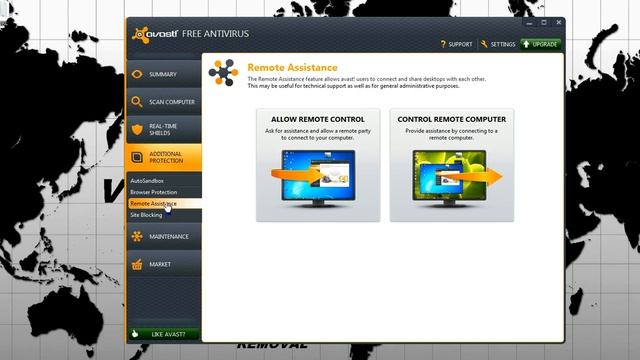Select the Additional Protection section
The width and height of the screenshot is (640, 360).
164,157
